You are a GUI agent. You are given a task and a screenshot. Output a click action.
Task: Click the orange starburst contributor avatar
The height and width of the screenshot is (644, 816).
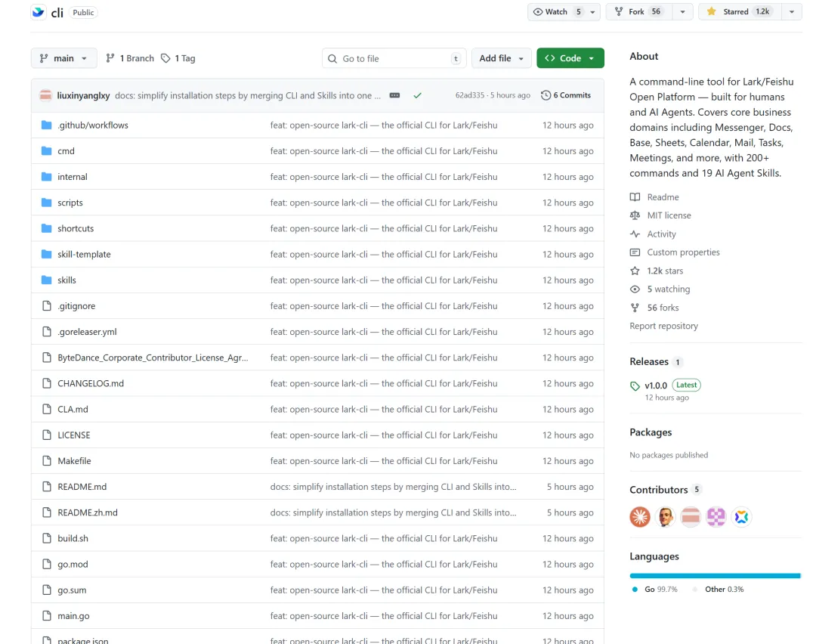(x=640, y=517)
